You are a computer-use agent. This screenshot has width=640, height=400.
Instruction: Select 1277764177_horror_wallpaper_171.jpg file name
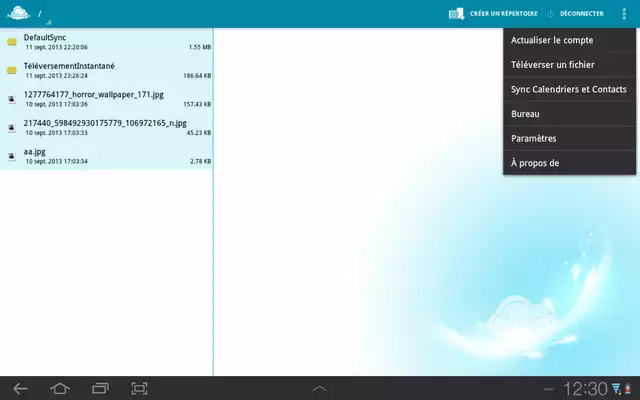tap(93, 95)
